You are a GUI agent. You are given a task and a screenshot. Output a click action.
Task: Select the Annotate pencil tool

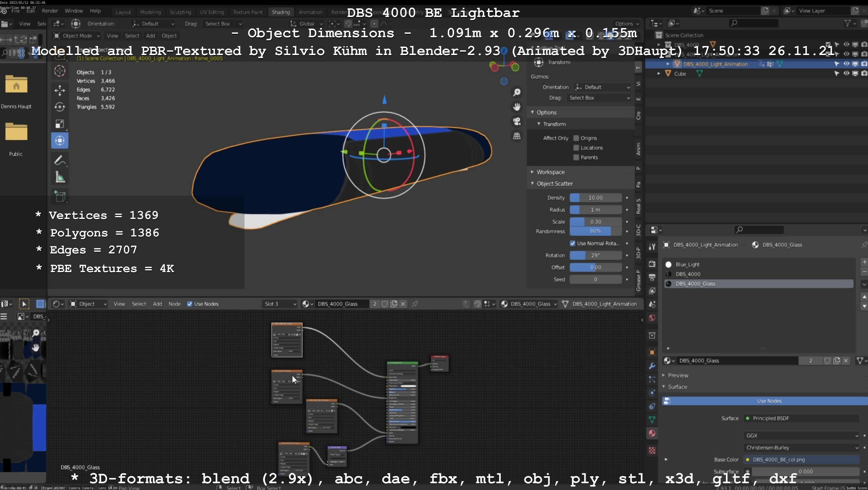60,160
